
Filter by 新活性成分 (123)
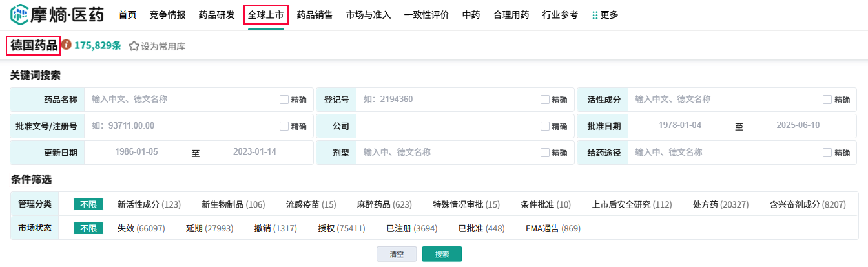point(149,204)
